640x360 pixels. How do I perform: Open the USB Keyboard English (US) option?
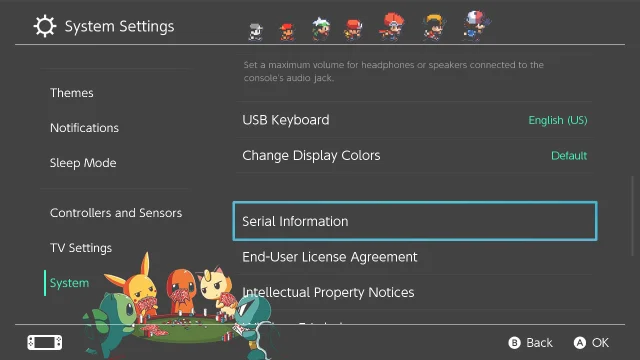[x=414, y=120]
